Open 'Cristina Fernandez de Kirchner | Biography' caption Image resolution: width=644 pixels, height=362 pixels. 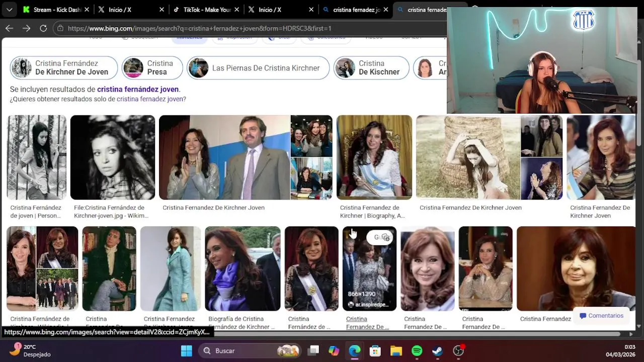coord(372,212)
